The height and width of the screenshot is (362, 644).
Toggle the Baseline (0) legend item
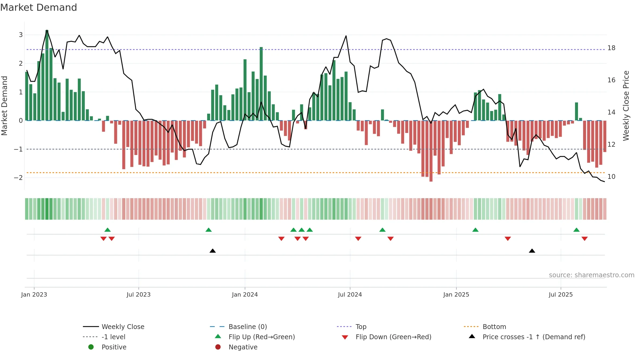tap(238, 327)
